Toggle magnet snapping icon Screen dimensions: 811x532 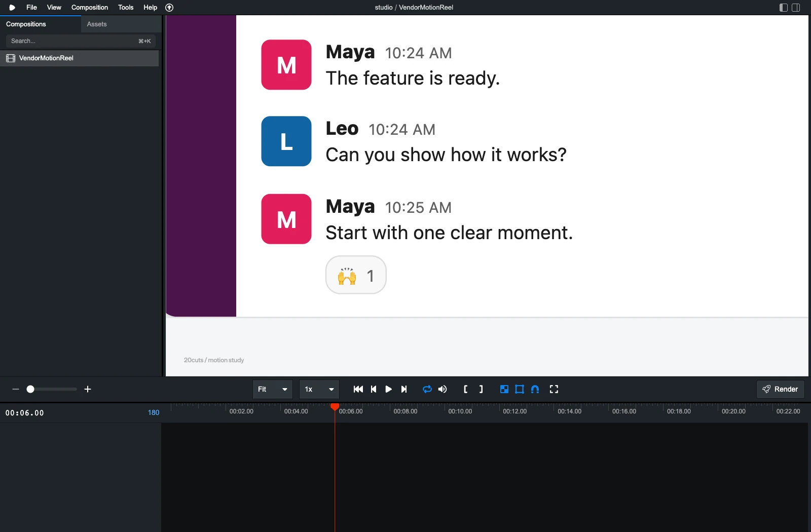535,389
